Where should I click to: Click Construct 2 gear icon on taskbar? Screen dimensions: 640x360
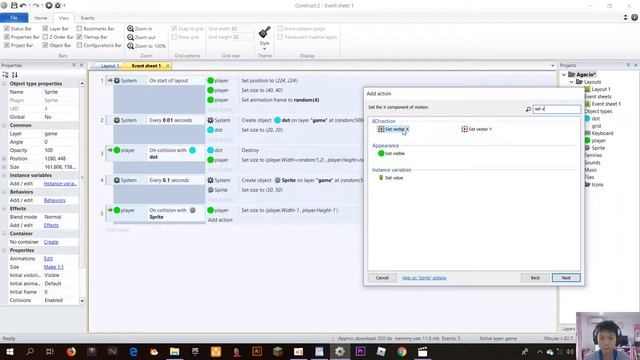click(340, 351)
